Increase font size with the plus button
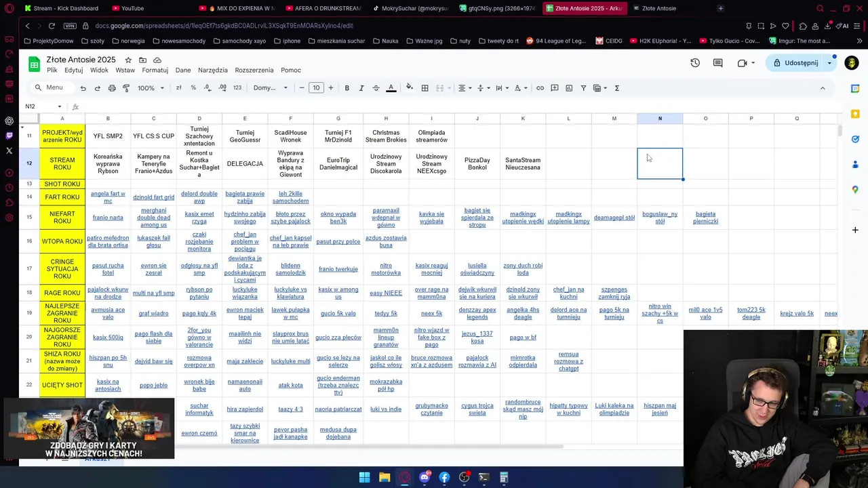The image size is (868, 488). pos(331,88)
